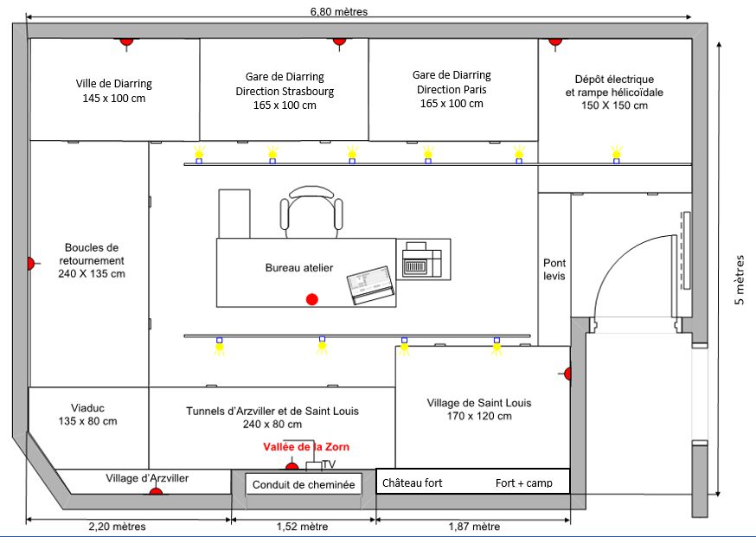Select the Viaduc 135 x 80 cm module
This screenshot has height=537, width=756.
(x=89, y=414)
